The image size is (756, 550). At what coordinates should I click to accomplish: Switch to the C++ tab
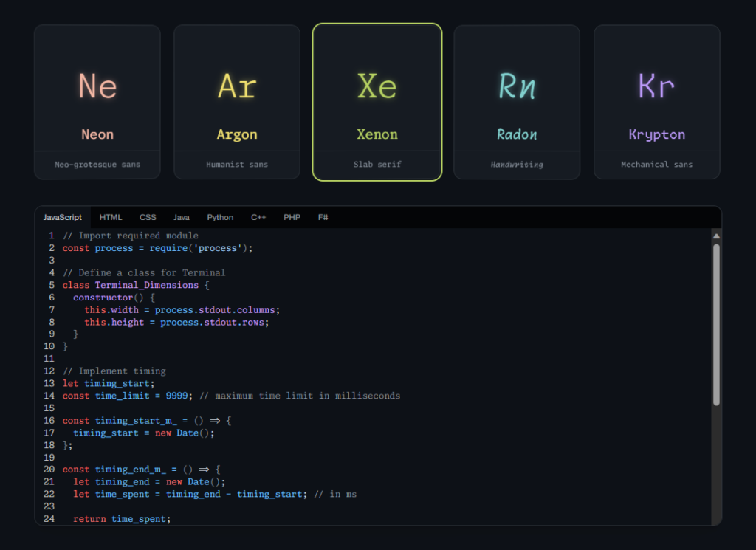(x=258, y=217)
